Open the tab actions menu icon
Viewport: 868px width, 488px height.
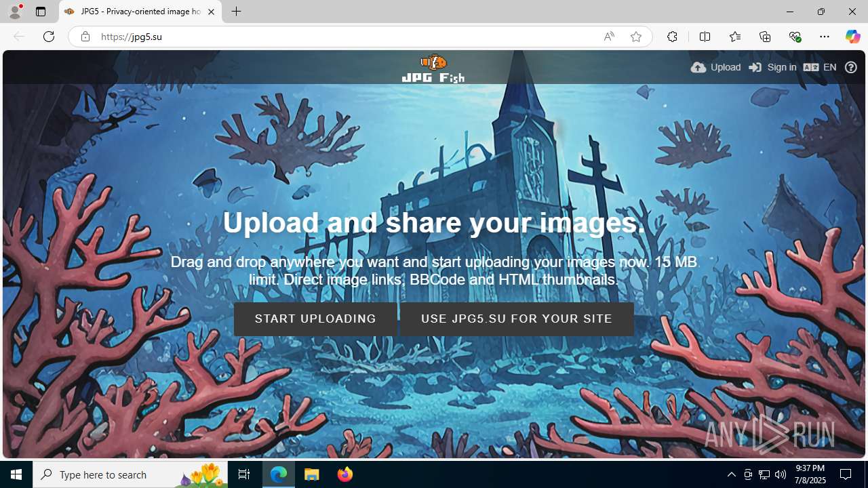(x=41, y=12)
